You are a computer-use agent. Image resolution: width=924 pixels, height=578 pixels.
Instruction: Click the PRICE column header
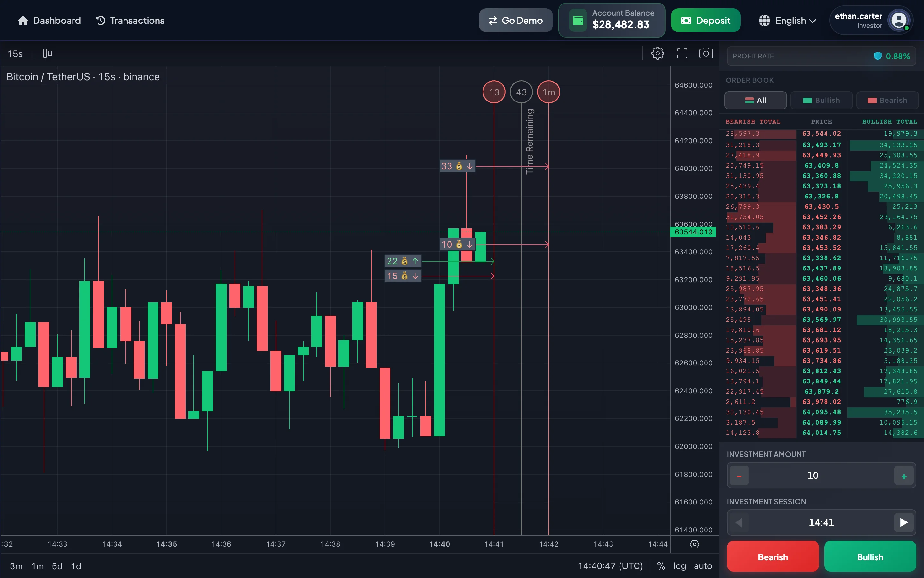[821, 122]
